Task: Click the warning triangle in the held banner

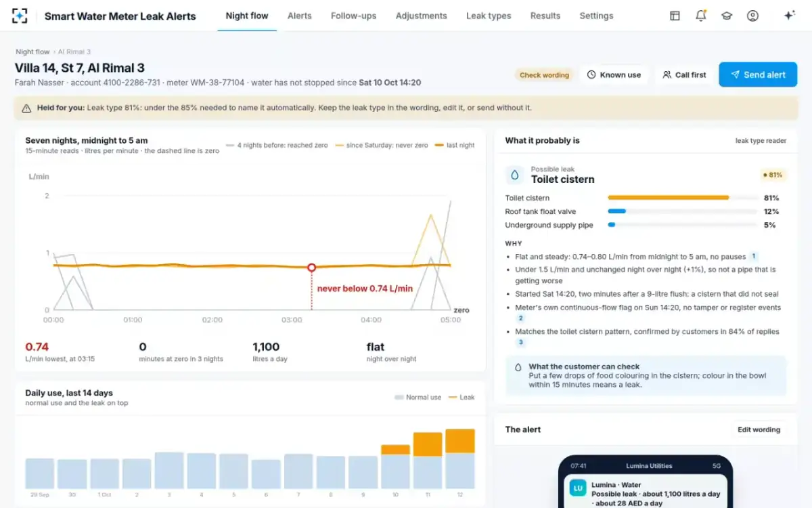Action: [x=26, y=108]
